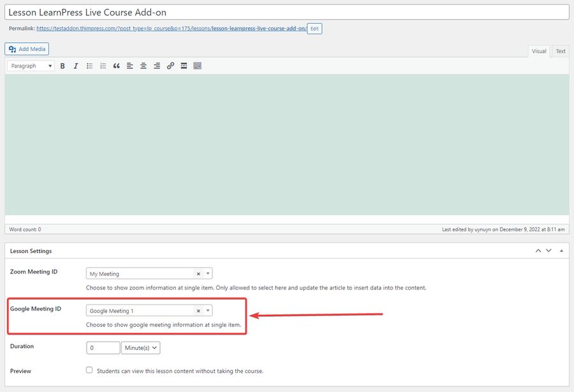Switch to the Text editor tab
This screenshot has width=574, height=392.
pyautogui.click(x=561, y=51)
